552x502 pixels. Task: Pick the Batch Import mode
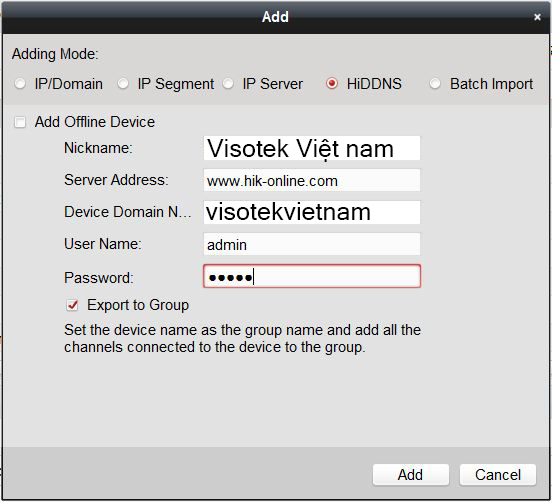tap(435, 84)
